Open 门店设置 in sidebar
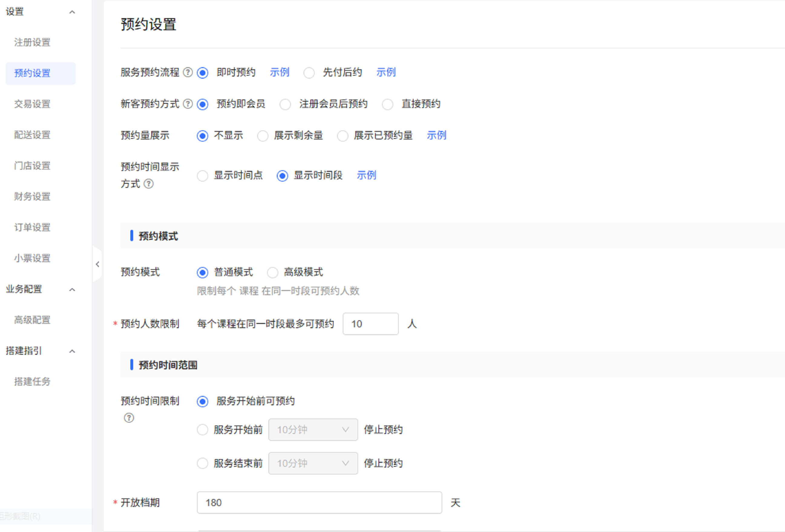 coord(32,166)
